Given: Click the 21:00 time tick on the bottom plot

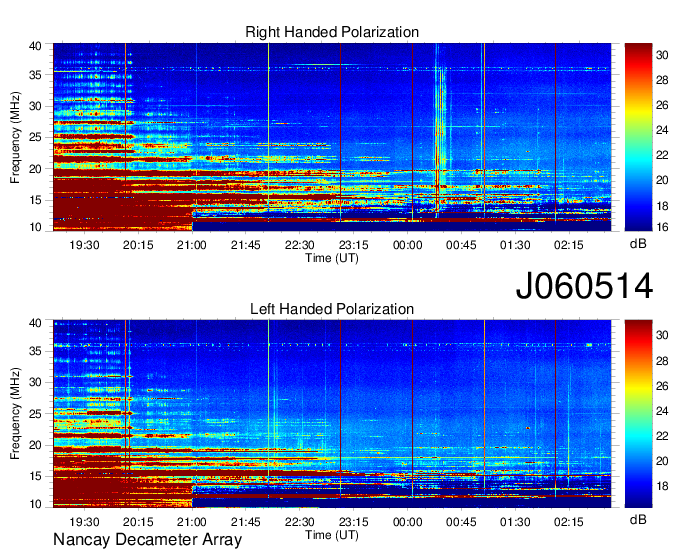Looking at the screenshot, I should pyautogui.click(x=192, y=522).
